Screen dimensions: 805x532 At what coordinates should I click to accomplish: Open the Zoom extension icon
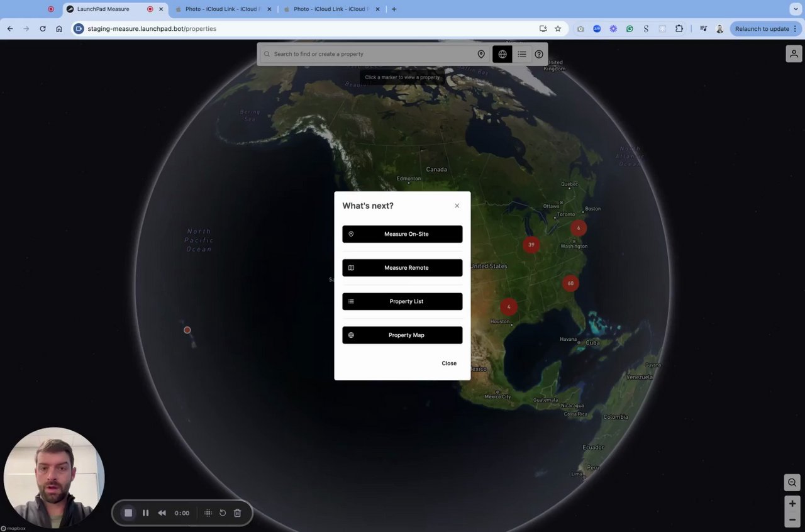click(597, 29)
